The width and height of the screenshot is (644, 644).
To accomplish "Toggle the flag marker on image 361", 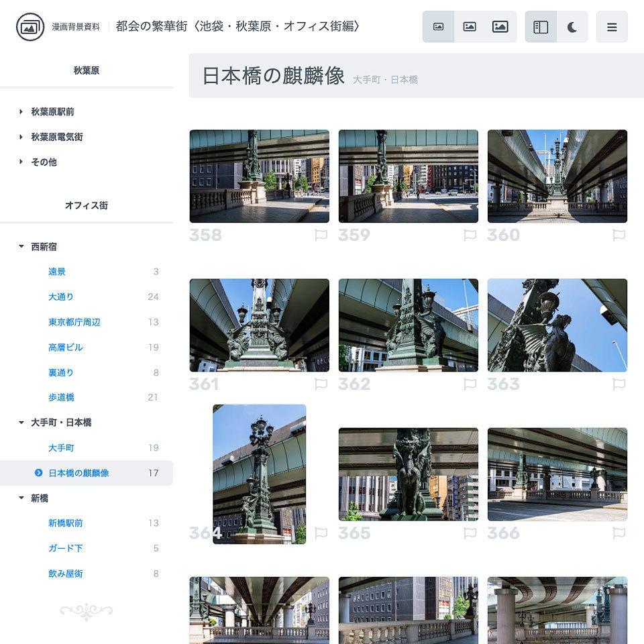I will coord(321,384).
